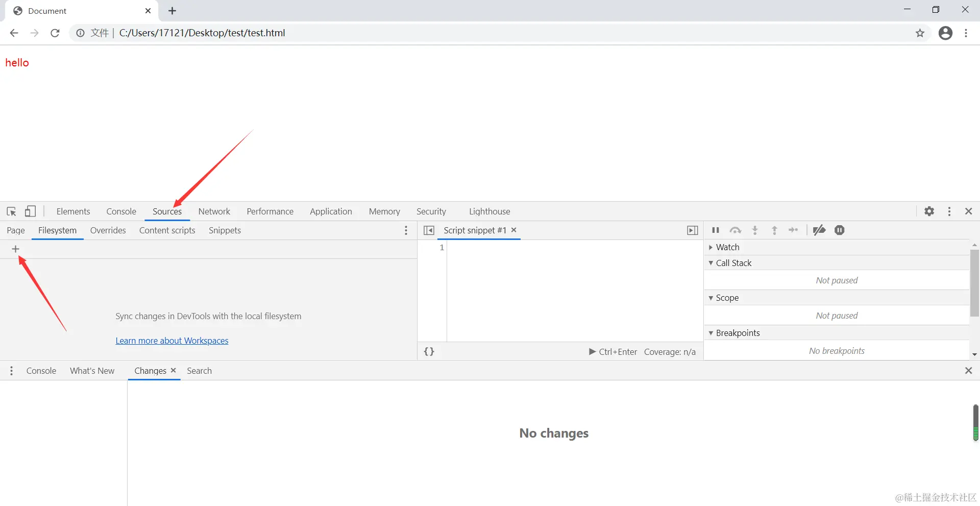The width and height of the screenshot is (980, 506).
Task: Close the Changes drawer tab
Action: click(x=174, y=371)
